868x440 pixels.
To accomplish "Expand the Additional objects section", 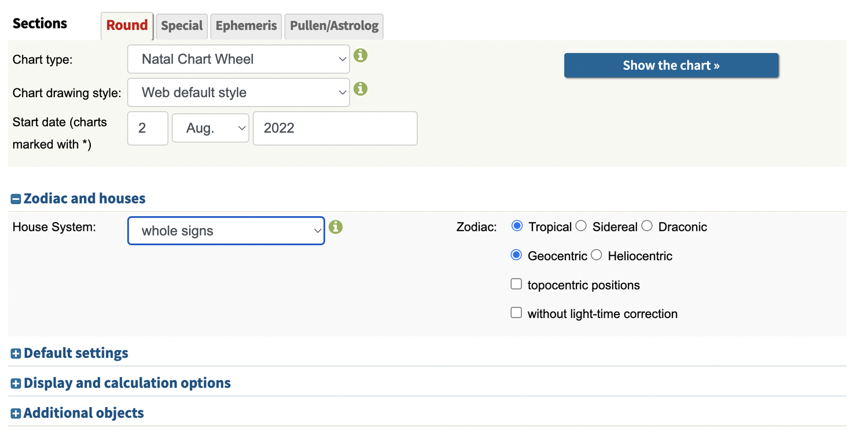I will [16, 414].
